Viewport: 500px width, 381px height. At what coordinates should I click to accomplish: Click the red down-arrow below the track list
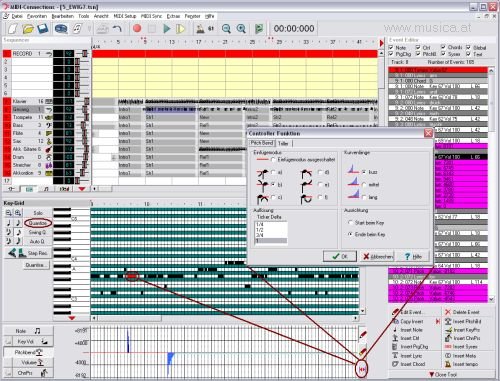click(82, 189)
